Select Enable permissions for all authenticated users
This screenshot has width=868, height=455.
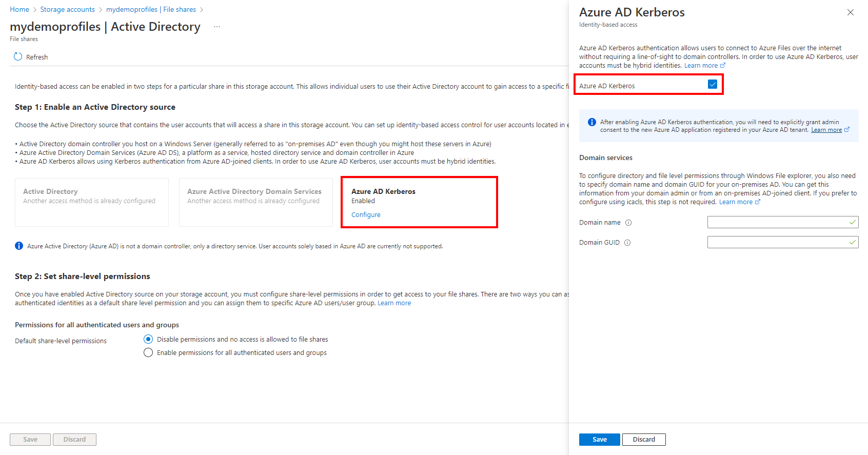coord(148,352)
